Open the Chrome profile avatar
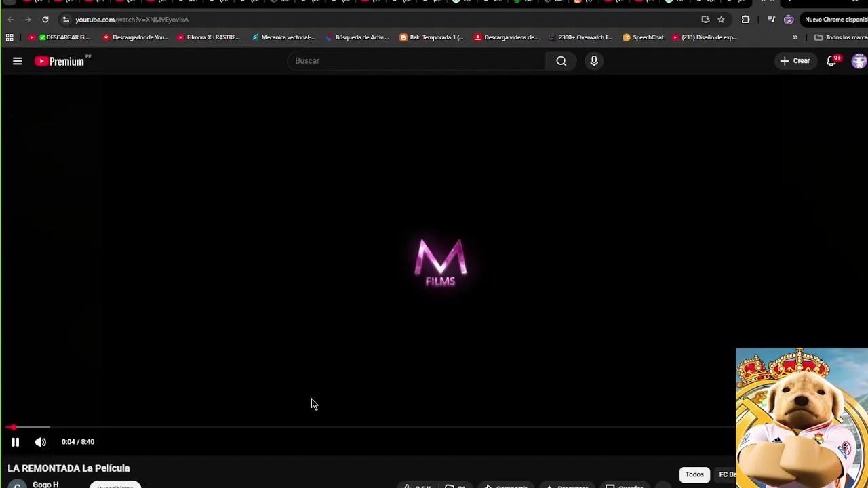Viewport: 868px width, 488px height. [x=789, y=20]
